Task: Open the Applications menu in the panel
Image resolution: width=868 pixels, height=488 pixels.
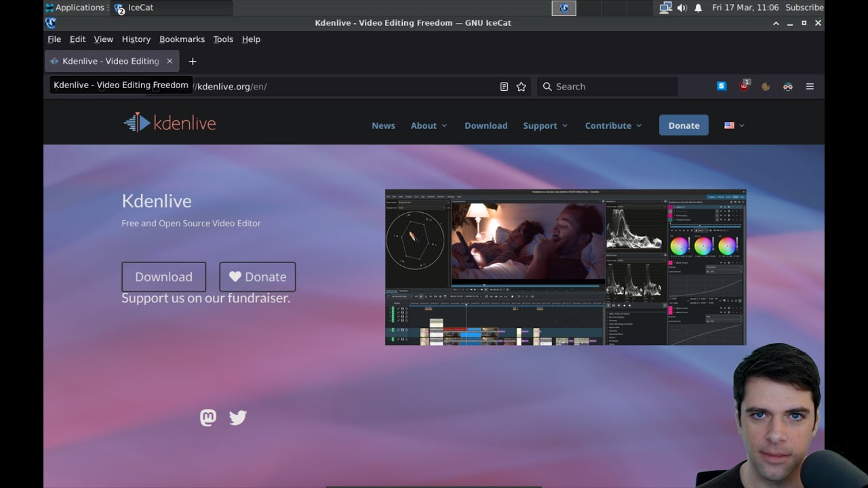Action: tap(73, 7)
